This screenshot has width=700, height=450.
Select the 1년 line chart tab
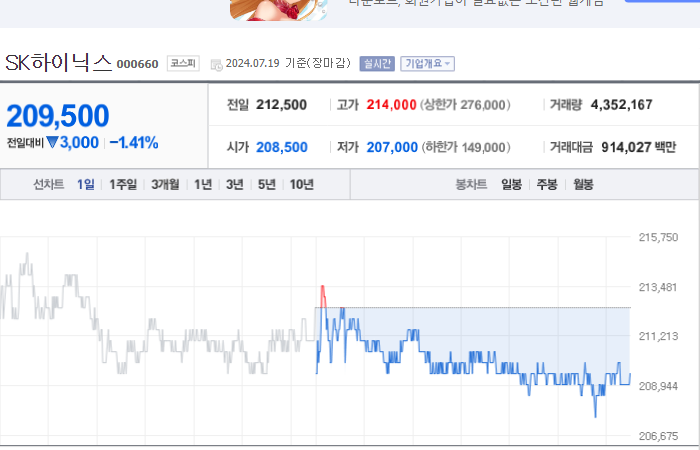pyautogui.click(x=203, y=184)
